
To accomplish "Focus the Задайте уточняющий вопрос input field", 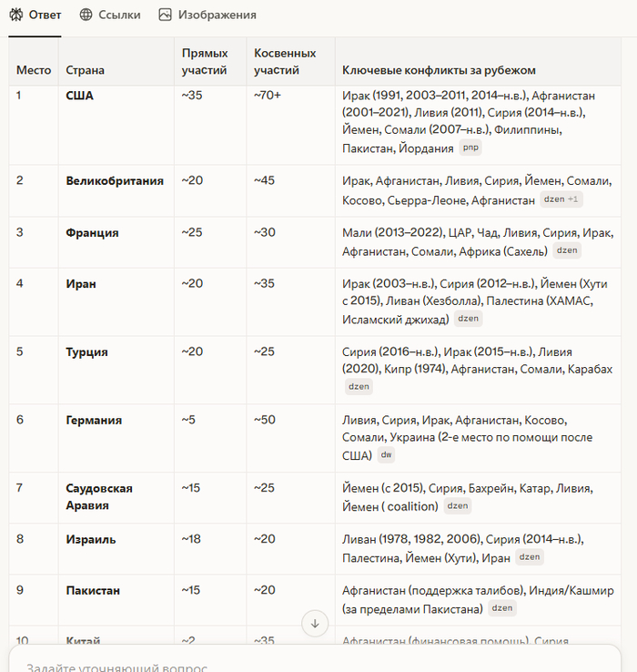I will pyautogui.click(x=315, y=662).
